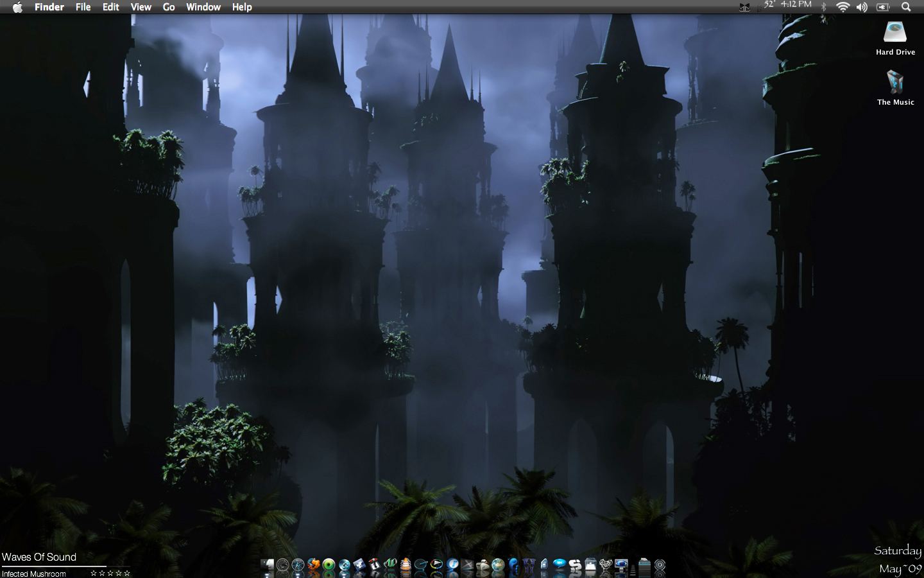This screenshot has height=578, width=924.
Task: Open the File menu
Action: (83, 7)
